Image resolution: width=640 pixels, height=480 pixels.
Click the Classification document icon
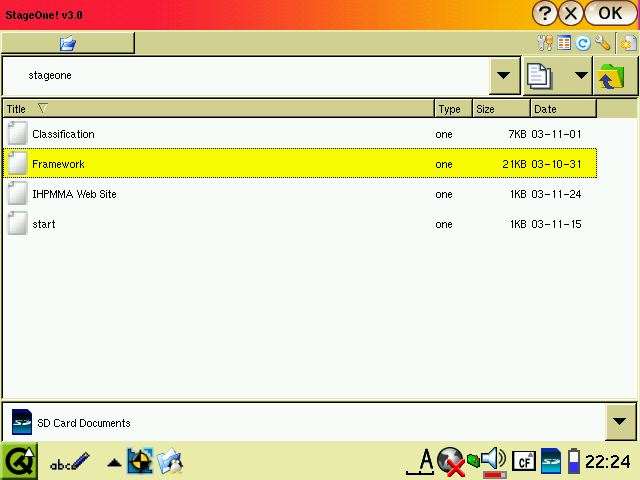pos(18,133)
